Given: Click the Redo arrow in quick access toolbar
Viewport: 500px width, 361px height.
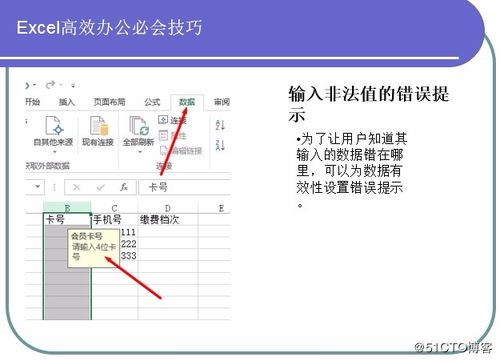Looking at the screenshot, I should 51,85.
